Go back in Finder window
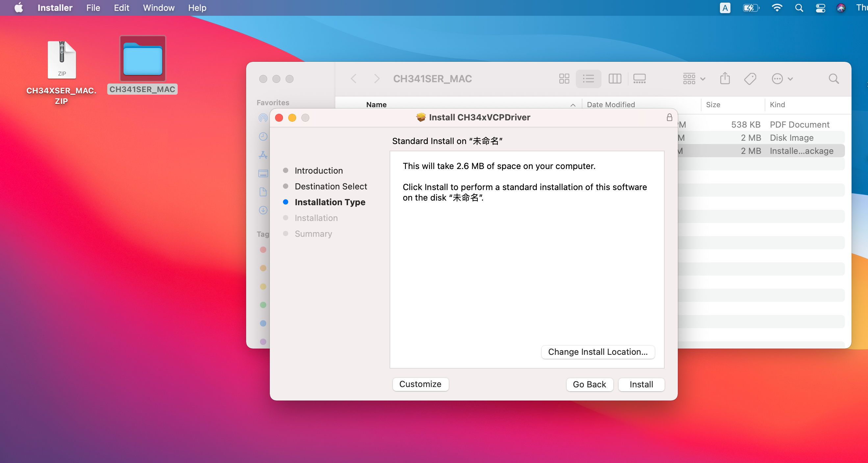The image size is (868, 463). (353, 79)
